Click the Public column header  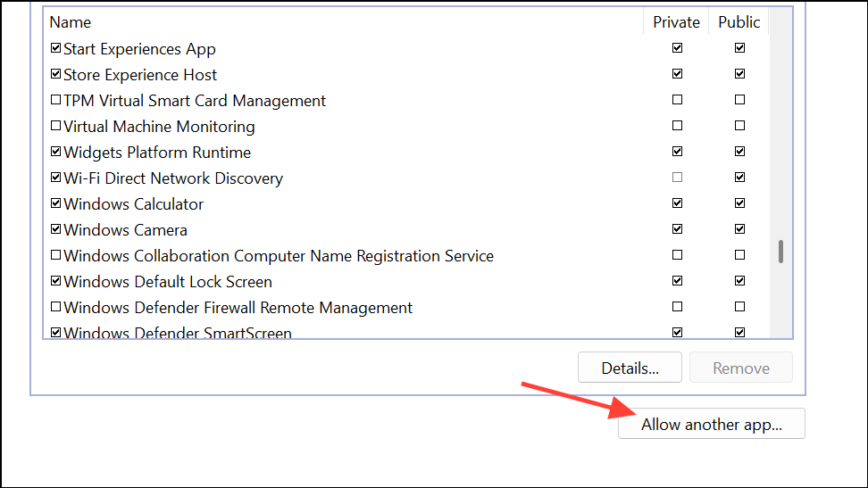739,21
